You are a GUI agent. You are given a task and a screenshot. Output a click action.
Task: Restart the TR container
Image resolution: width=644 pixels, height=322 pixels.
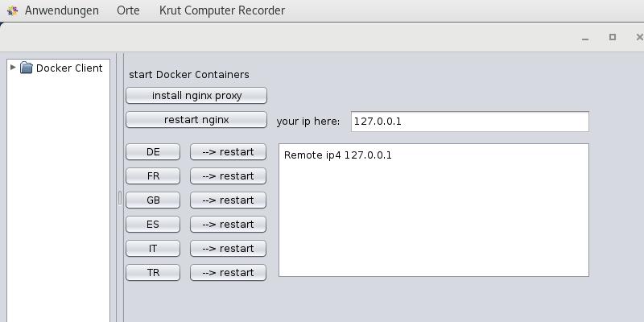coord(228,273)
